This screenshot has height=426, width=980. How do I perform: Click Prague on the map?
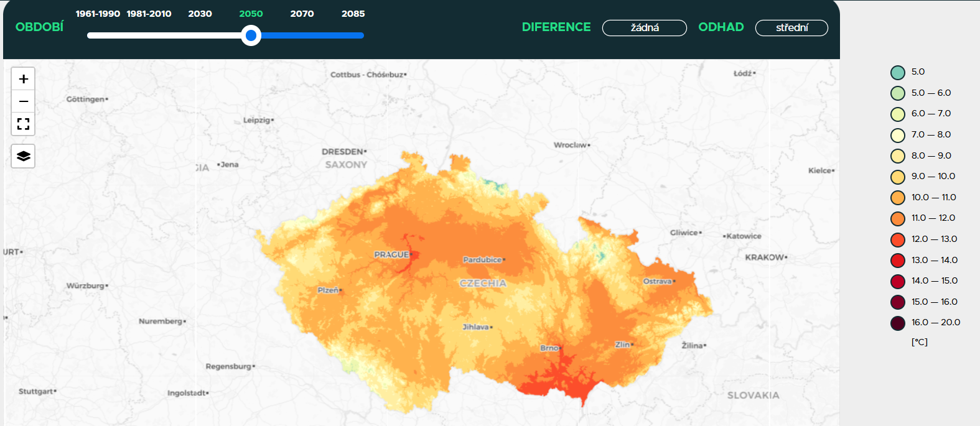pos(392,254)
